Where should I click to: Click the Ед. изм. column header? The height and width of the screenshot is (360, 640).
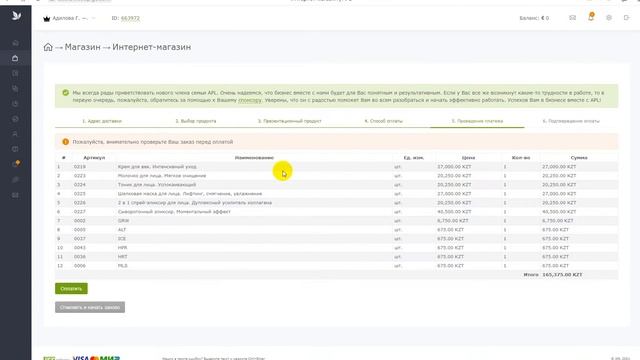point(413,158)
